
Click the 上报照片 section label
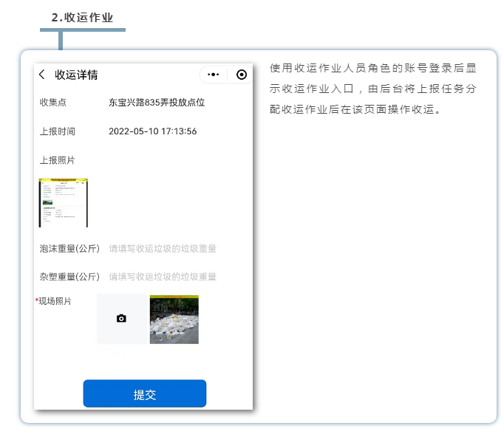click(x=57, y=160)
